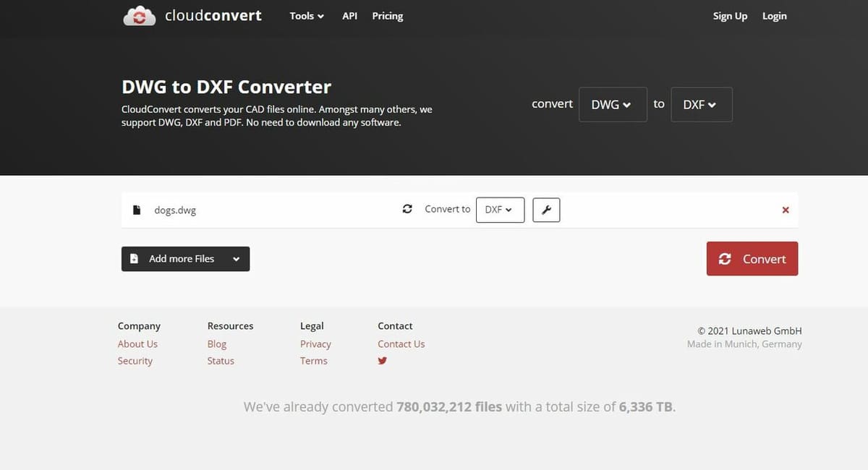This screenshot has height=470, width=868.
Task: Check the Status link under Resources
Action: click(x=221, y=361)
